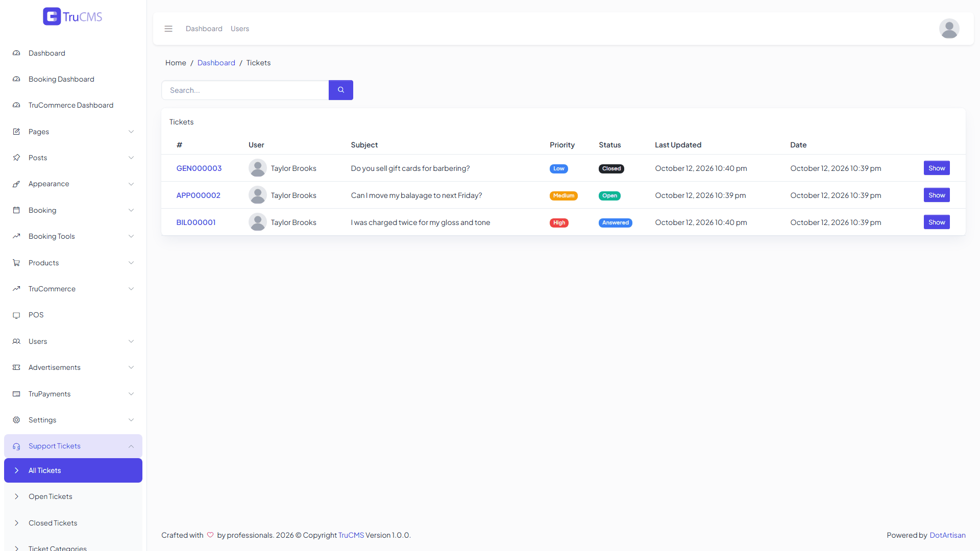980x551 pixels.
Task: Open the Dashboard breadcrumb link
Action: tap(216, 63)
